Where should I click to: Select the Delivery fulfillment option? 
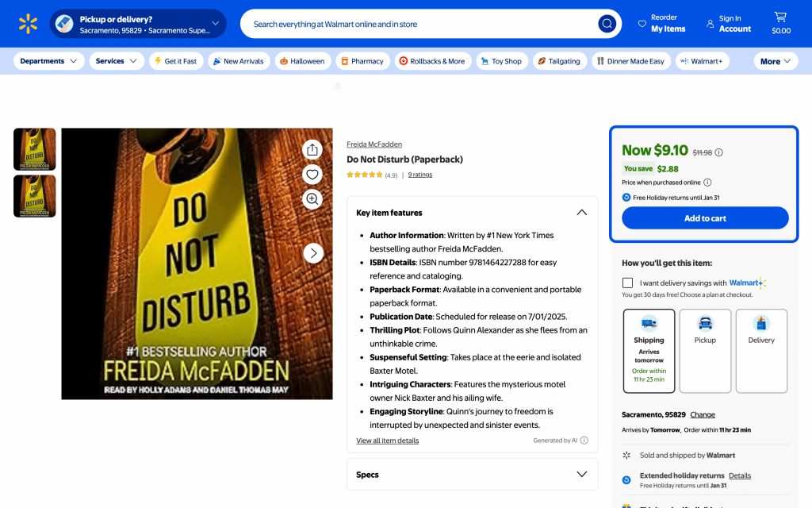click(761, 351)
